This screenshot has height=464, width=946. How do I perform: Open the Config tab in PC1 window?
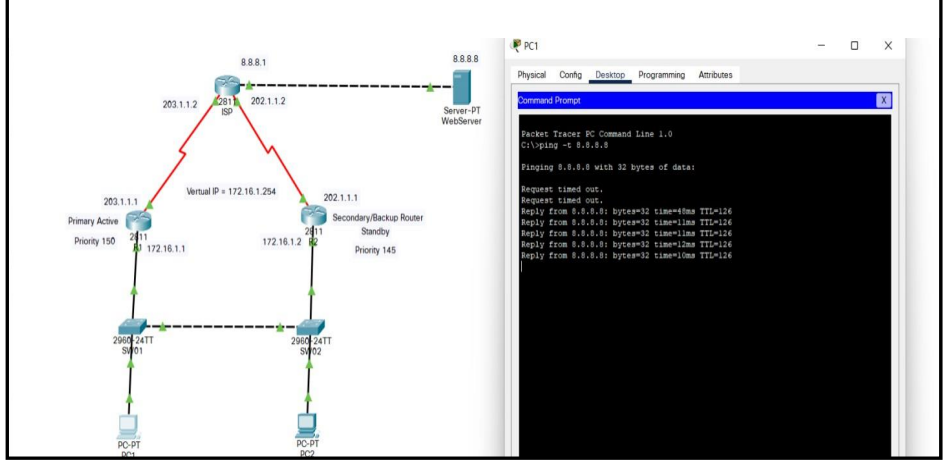570,75
